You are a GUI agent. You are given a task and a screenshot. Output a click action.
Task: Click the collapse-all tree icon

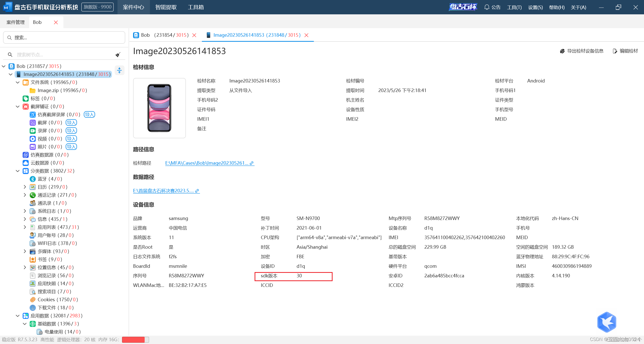point(119,70)
